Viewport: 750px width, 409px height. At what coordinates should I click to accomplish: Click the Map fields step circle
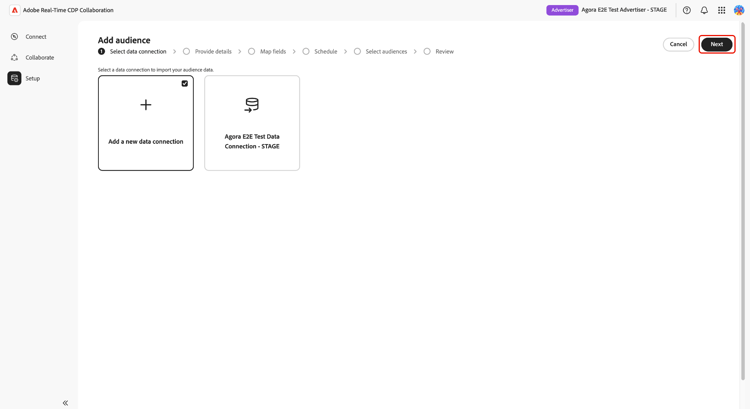point(252,52)
